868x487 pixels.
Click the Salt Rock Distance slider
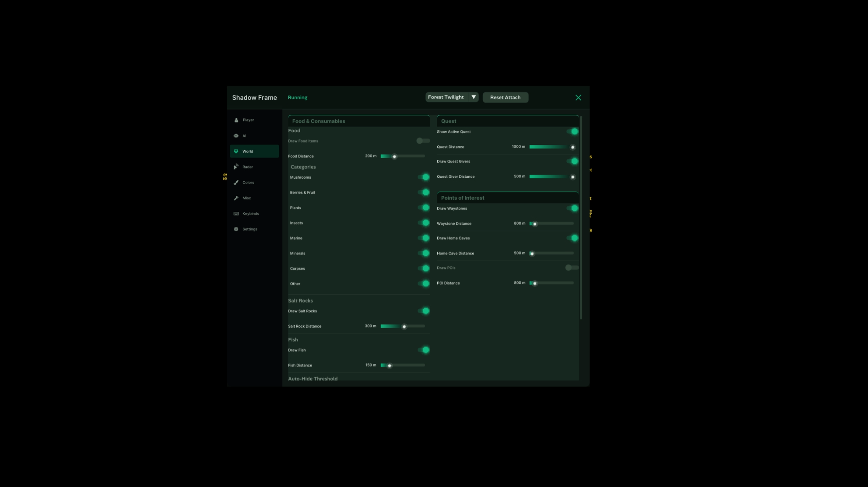pyautogui.click(x=403, y=326)
